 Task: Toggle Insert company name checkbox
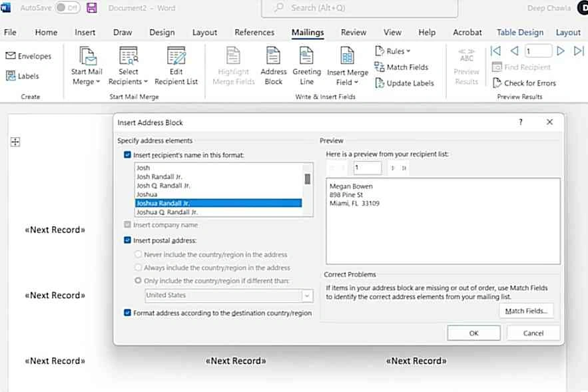[127, 224]
